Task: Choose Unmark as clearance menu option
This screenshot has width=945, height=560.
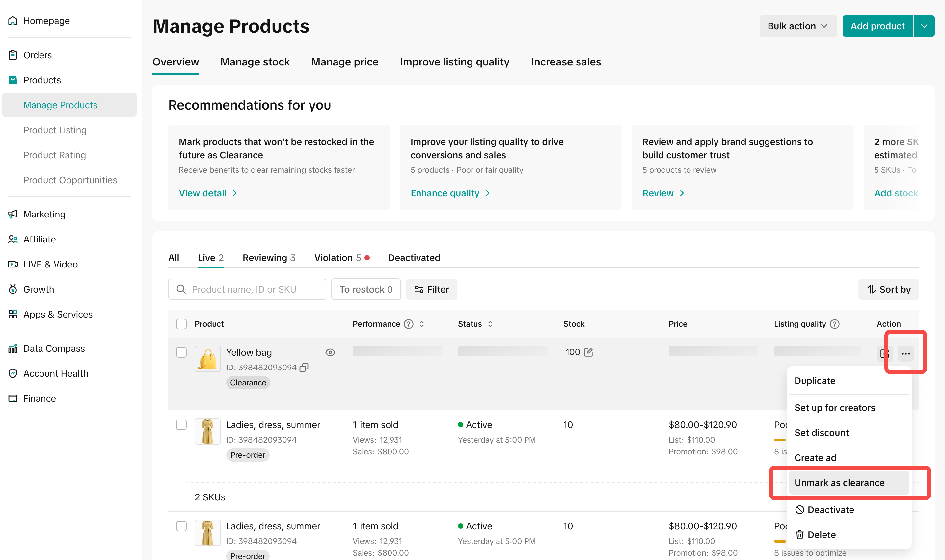Action: tap(839, 483)
